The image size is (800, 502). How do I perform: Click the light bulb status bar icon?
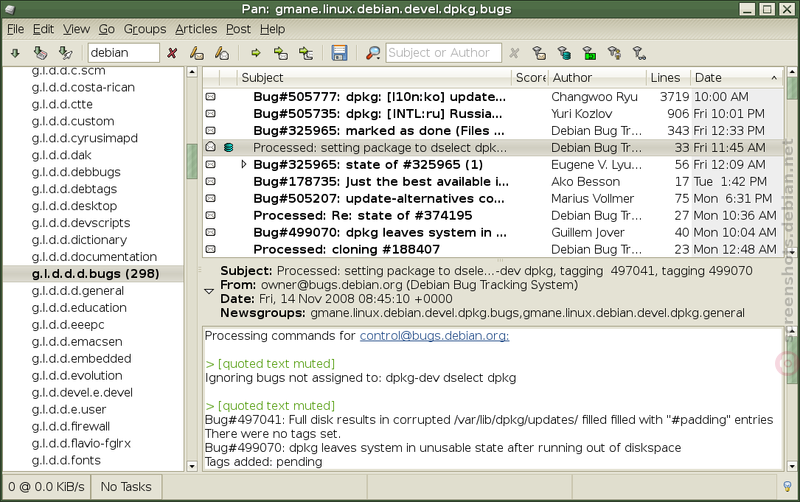787,487
